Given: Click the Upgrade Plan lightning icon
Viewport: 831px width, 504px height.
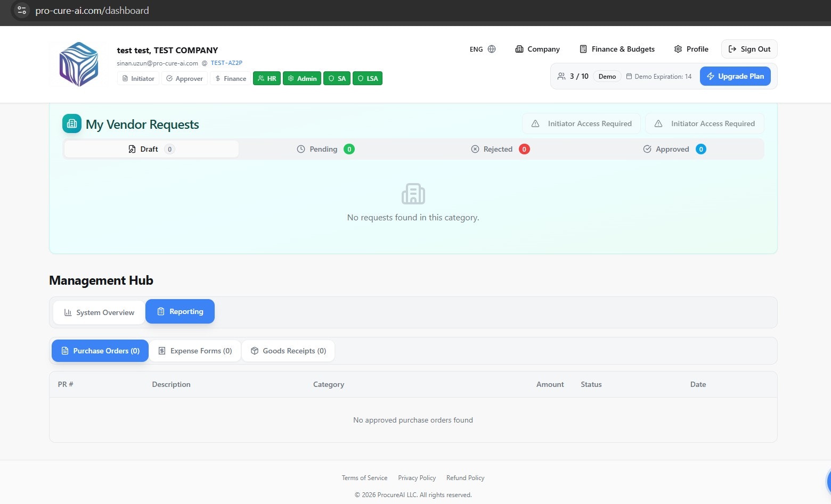Looking at the screenshot, I should [x=710, y=76].
